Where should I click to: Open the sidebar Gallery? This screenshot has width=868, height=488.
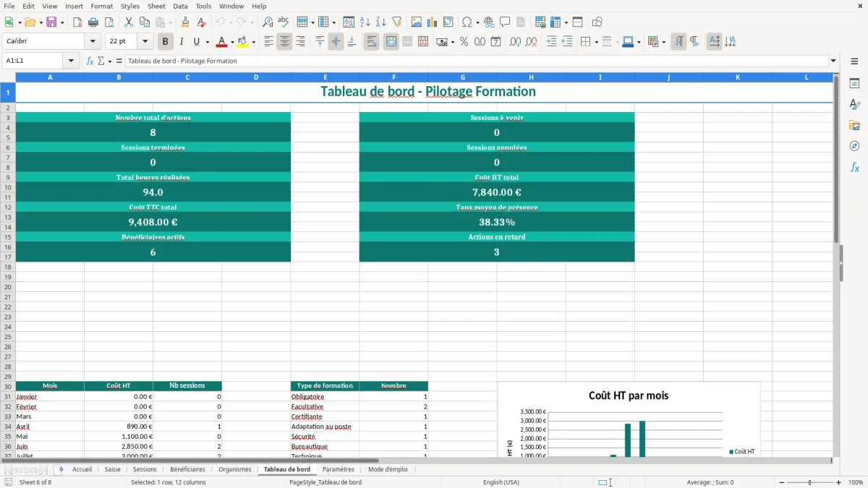(x=854, y=126)
